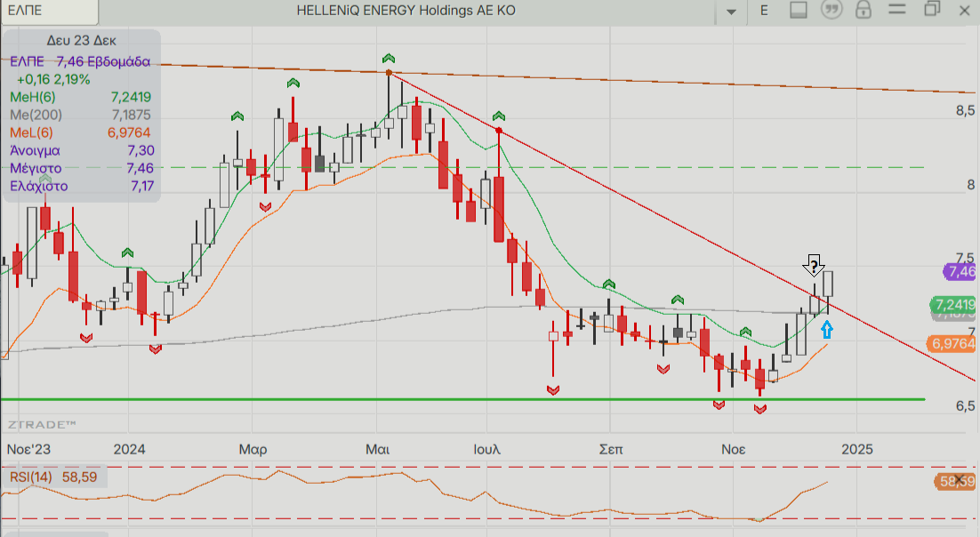Click the +0,16 2,19% change value
The height and width of the screenshot is (537, 980).
(x=53, y=79)
